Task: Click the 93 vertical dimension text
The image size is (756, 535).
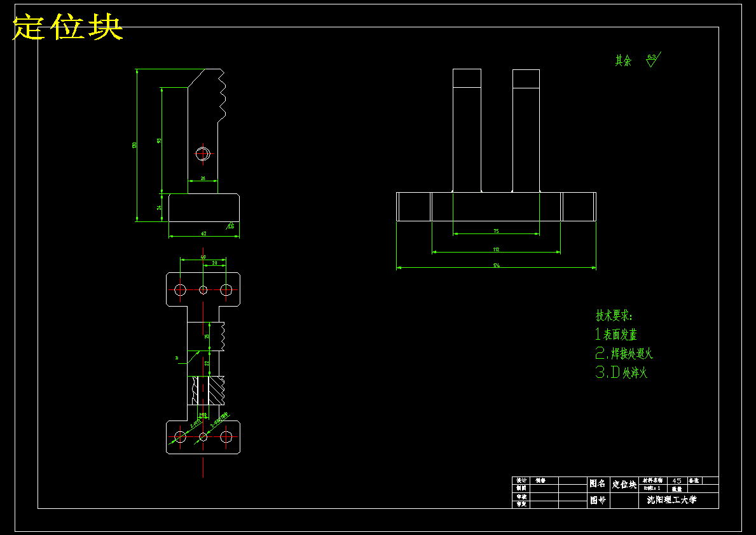Action: pos(159,141)
